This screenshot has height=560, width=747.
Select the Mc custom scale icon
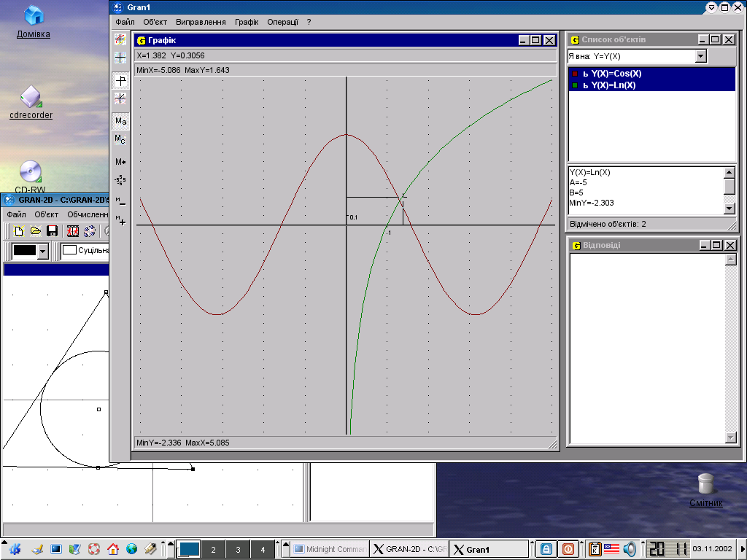[x=120, y=139]
